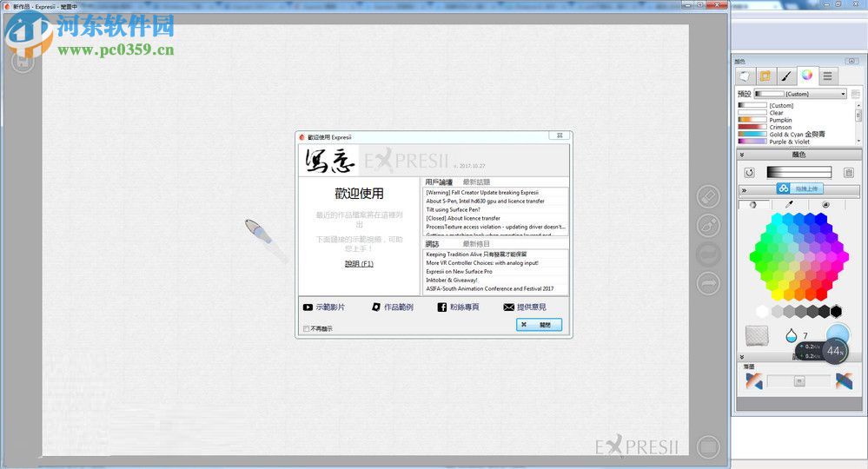The width and height of the screenshot is (868, 469).
Task: Collapse side panel with top-right toggle button
Action: tap(852, 61)
